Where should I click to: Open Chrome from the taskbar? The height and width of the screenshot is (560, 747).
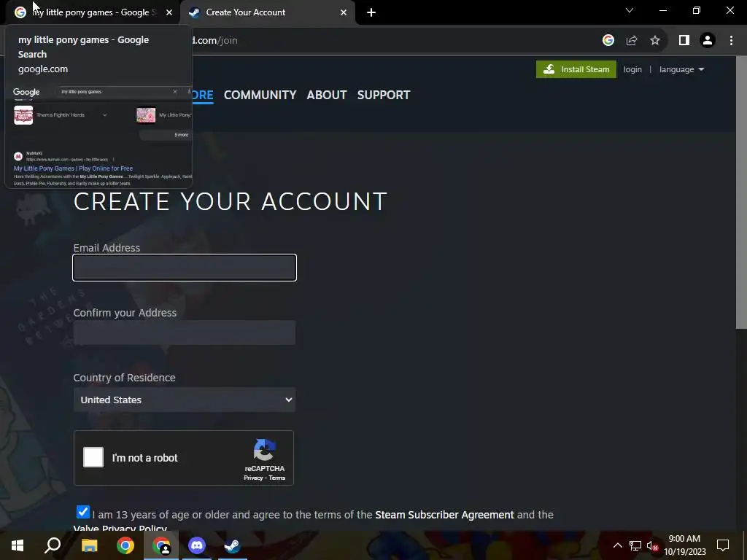[x=125, y=545]
